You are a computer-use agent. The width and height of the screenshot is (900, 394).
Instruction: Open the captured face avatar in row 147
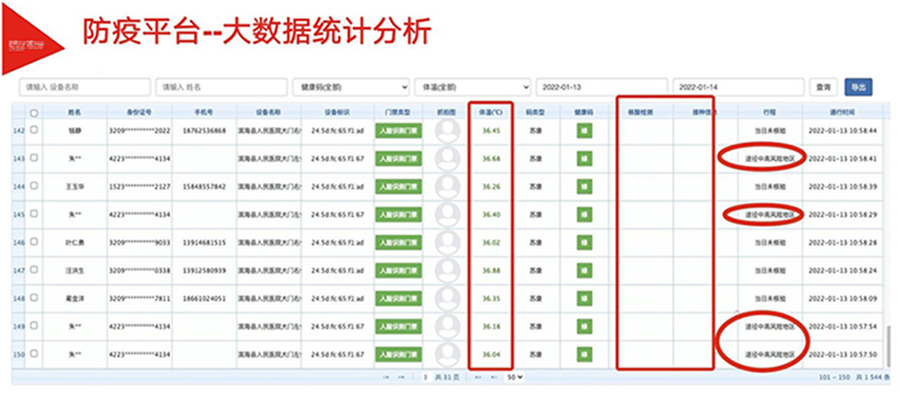pyautogui.click(x=447, y=270)
